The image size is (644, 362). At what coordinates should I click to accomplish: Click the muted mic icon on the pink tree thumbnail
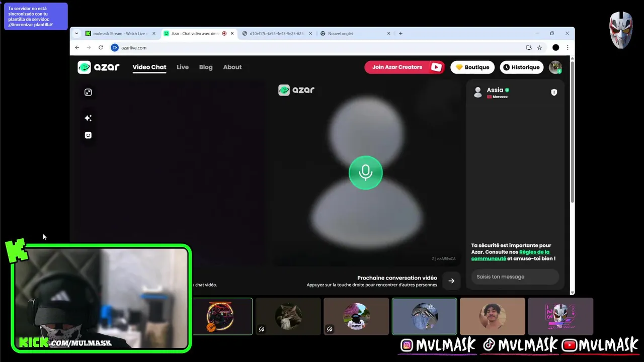point(330,329)
